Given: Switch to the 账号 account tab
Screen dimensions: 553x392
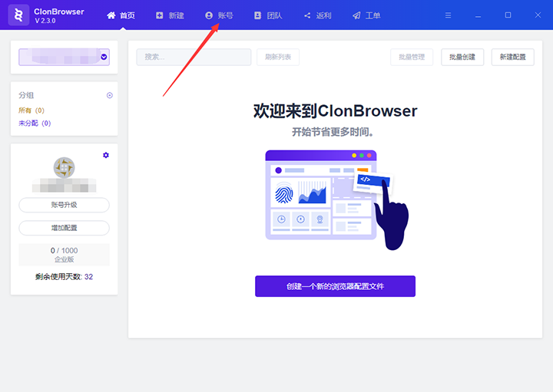Looking at the screenshot, I should point(219,15).
